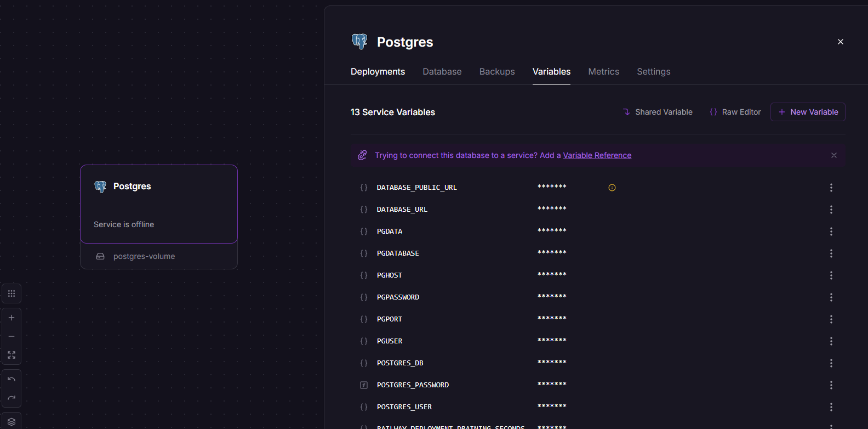868x429 pixels.
Task: Open the layers icon in the canvas toolbar
Action: [x=12, y=421]
